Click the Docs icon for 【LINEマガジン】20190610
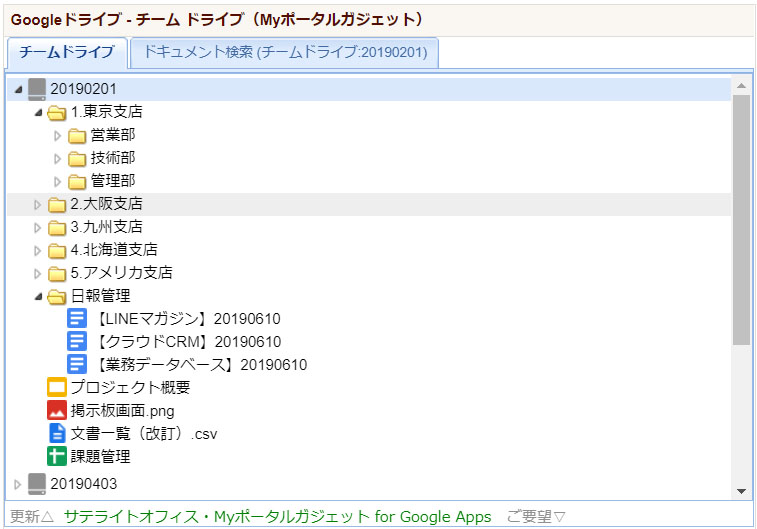757x529 pixels. [77, 319]
